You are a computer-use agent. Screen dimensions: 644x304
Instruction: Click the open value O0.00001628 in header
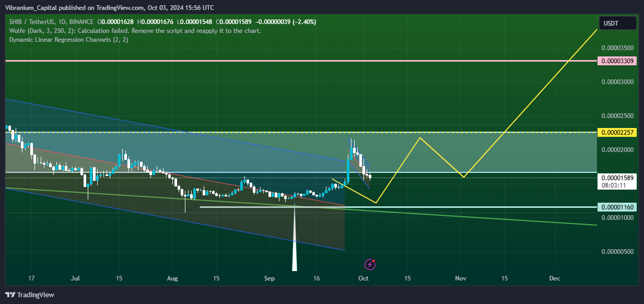115,22
